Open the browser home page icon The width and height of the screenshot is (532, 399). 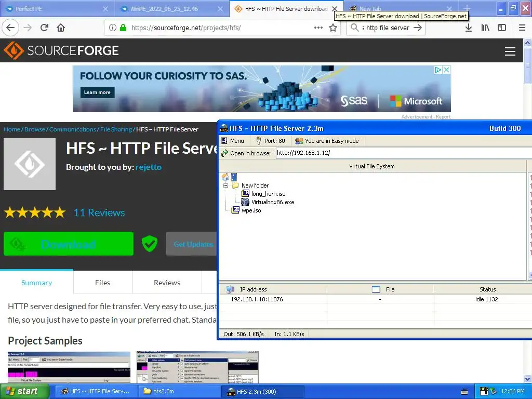61,28
